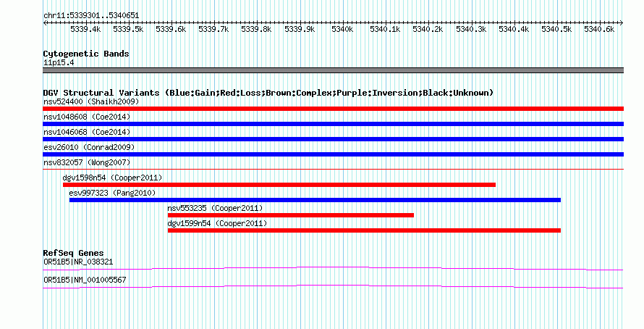Click the nsv832057 (Wong2007) label

pos(87,162)
